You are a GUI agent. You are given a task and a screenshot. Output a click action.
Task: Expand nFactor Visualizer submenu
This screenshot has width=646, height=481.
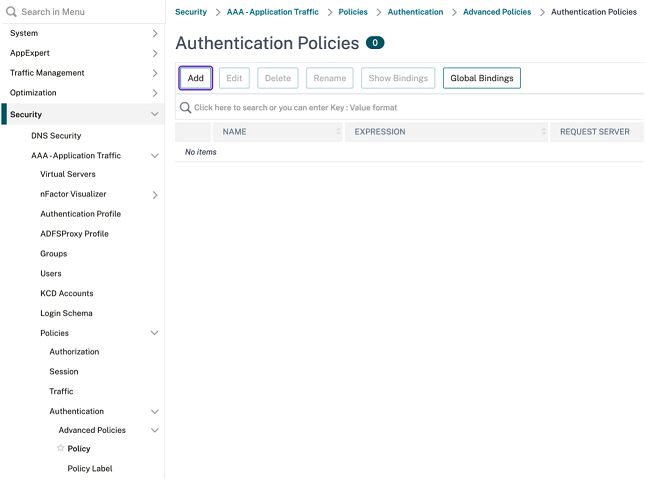click(x=154, y=195)
